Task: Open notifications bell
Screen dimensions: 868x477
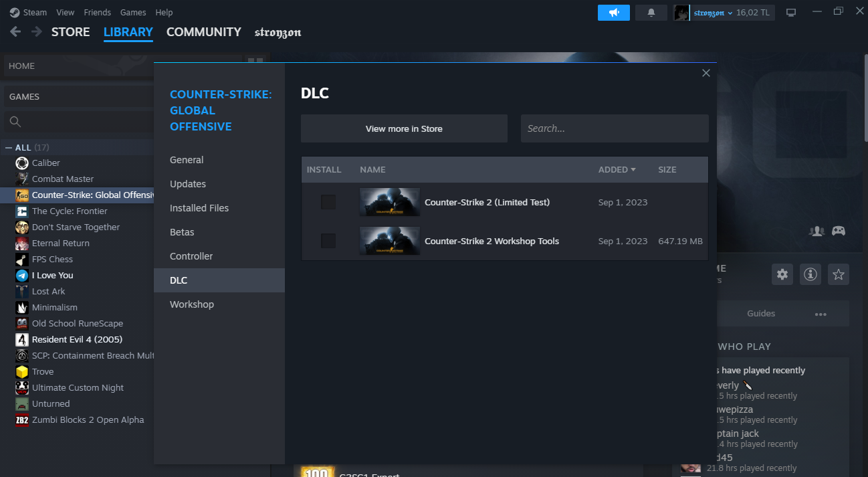Action: click(x=651, y=12)
